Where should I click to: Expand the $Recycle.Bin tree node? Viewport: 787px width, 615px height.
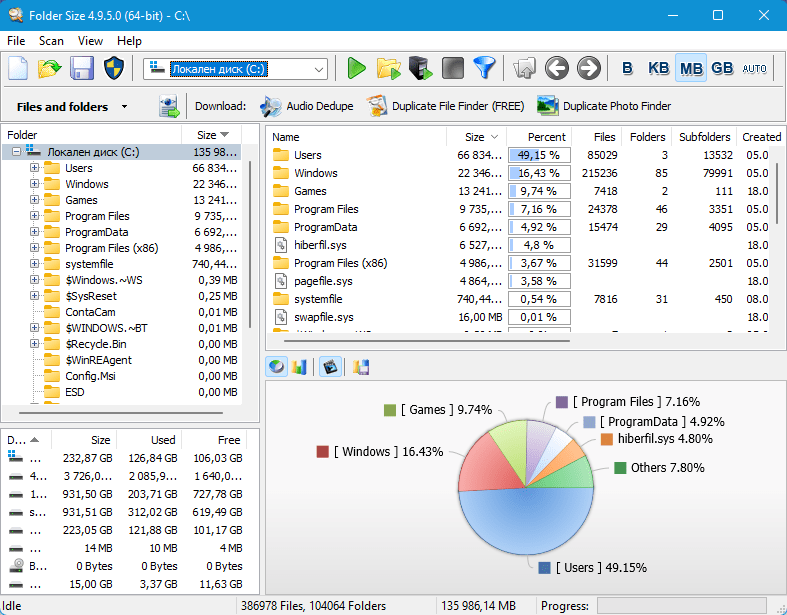(34, 344)
